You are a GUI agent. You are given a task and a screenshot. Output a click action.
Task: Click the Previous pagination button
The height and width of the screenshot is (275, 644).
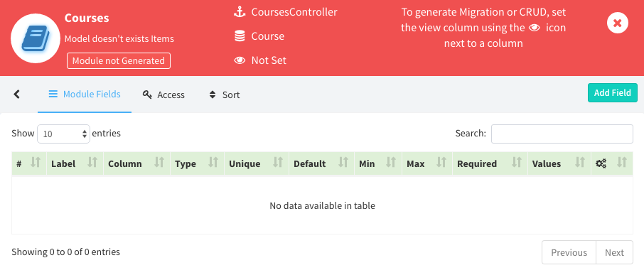pyautogui.click(x=569, y=252)
